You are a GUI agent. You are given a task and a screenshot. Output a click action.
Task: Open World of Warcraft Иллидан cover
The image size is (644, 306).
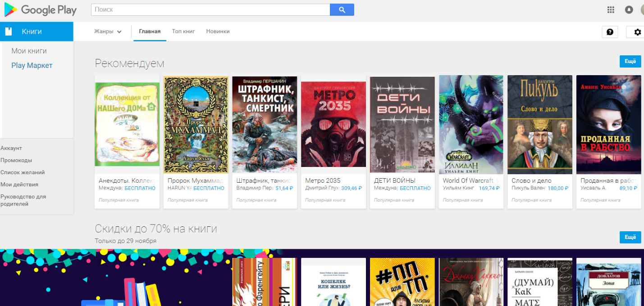point(471,125)
